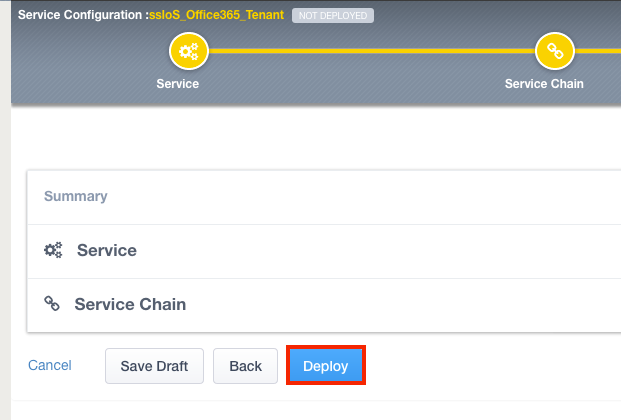Click the chain-link icon beside Service Chain row
Screen dimensions: 621x420
pos(52,304)
